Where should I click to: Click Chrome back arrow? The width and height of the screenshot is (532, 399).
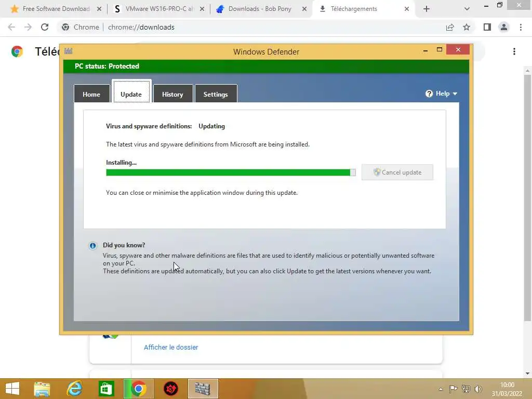click(x=11, y=27)
